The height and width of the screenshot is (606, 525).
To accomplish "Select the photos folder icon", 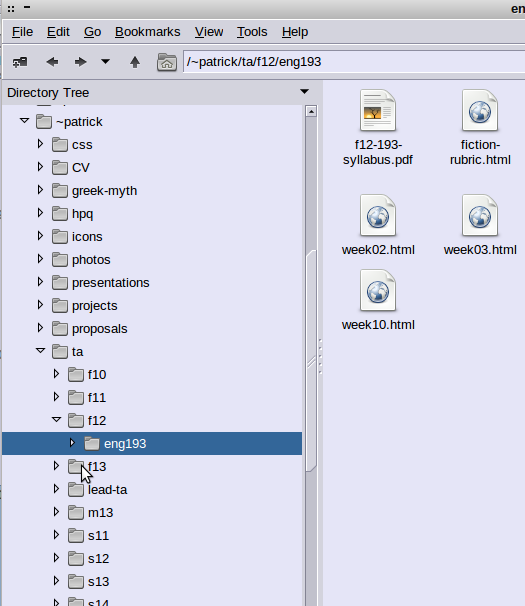I will point(60,259).
